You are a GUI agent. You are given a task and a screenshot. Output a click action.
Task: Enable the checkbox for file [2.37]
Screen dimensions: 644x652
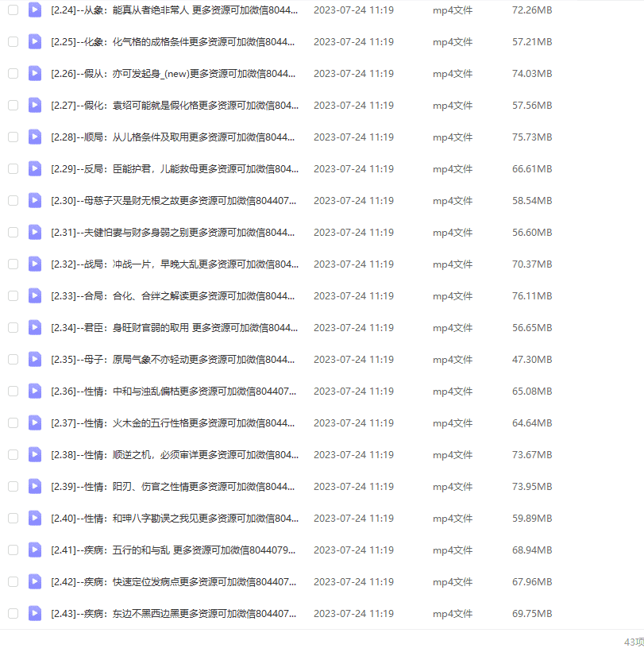coord(13,422)
